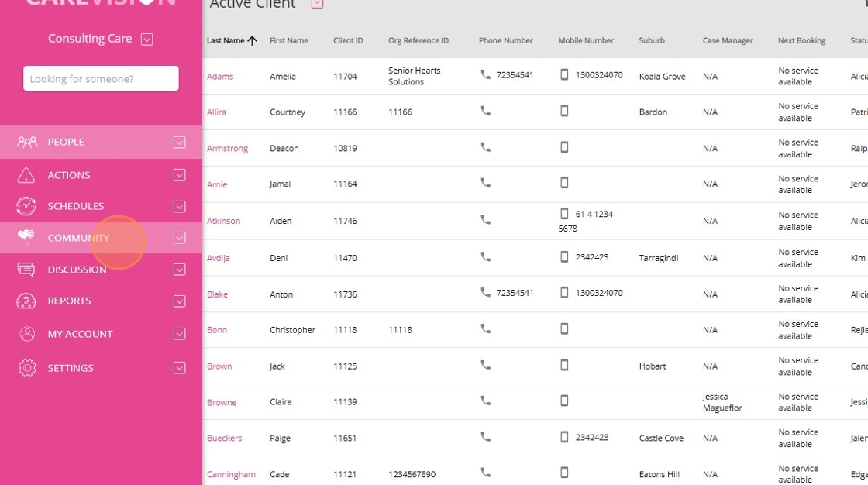Click mobile icon in Avdija row
The width and height of the screenshot is (868, 485).
click(x=564, y=257)
